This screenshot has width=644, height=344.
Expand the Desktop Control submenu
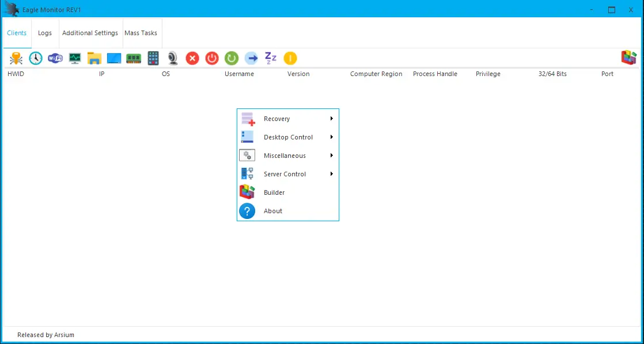pyautogui.click(x=287, y=137)
